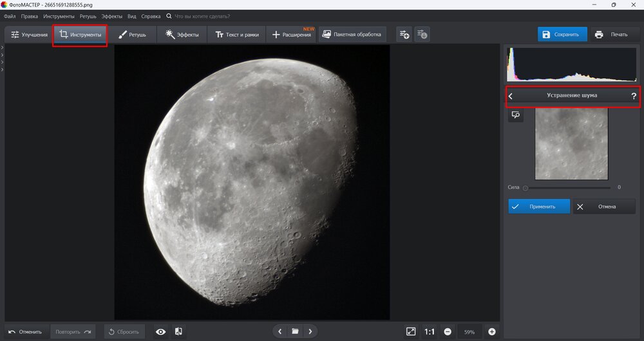Screen dimensions: 644x341
Task: Open the folder icon below the photo
Action: [x=295, y=331]
